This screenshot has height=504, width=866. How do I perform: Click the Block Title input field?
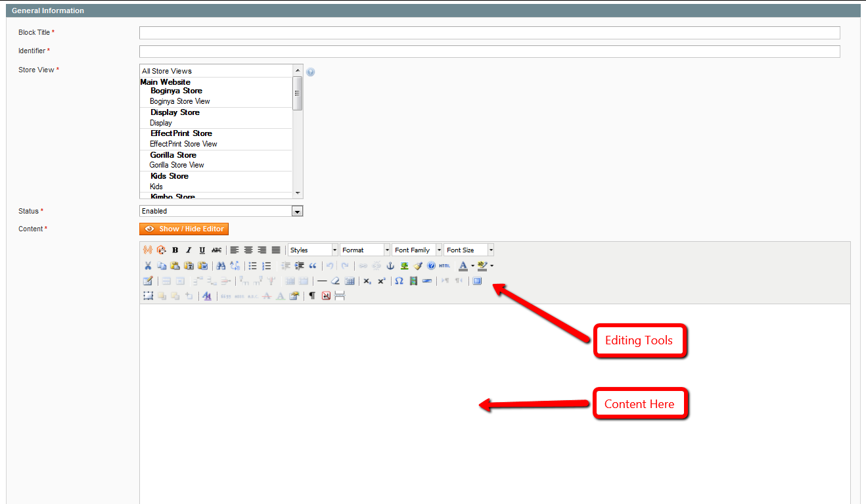[x=490, y=33]
